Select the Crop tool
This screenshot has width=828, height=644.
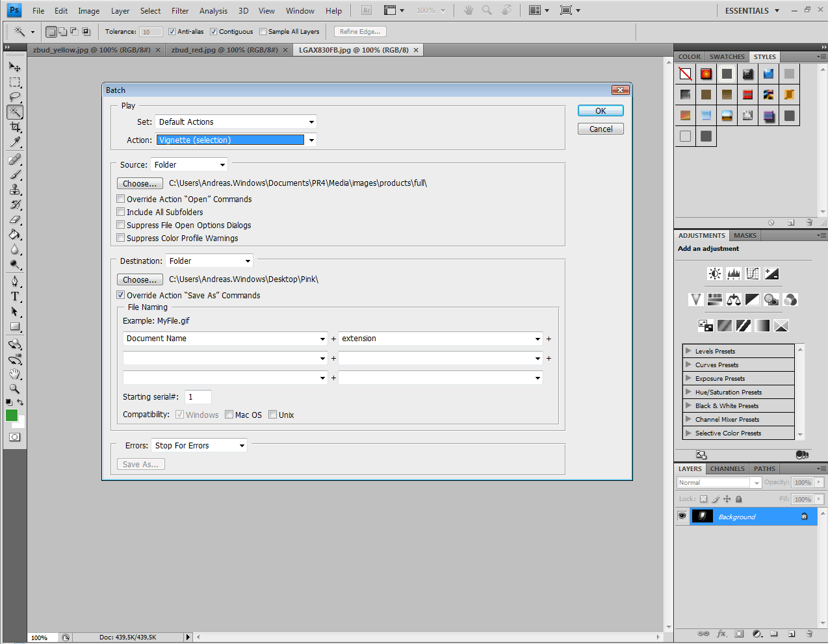15,127
